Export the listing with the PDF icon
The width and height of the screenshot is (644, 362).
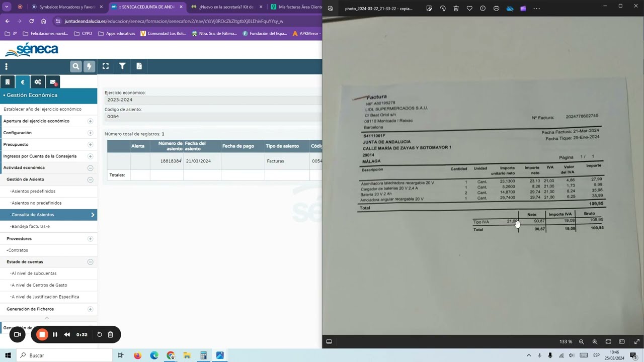(139, 66)
